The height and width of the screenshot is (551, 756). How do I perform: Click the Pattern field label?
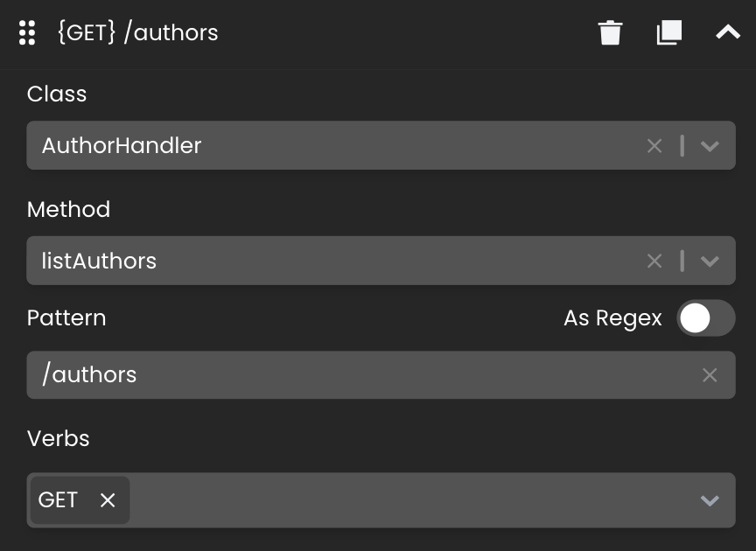tap(66, 318)
